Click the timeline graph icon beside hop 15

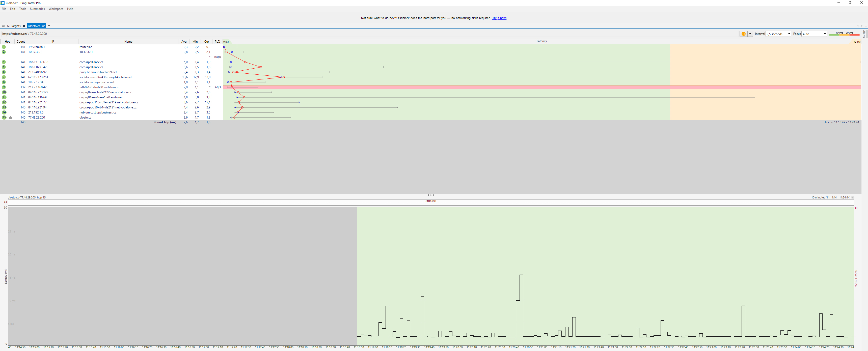coord(11,118)
